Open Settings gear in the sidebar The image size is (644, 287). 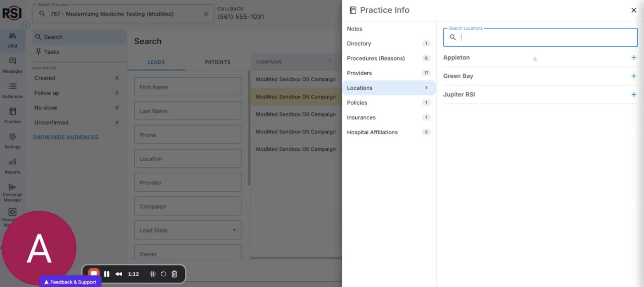(x=12, y=141)
